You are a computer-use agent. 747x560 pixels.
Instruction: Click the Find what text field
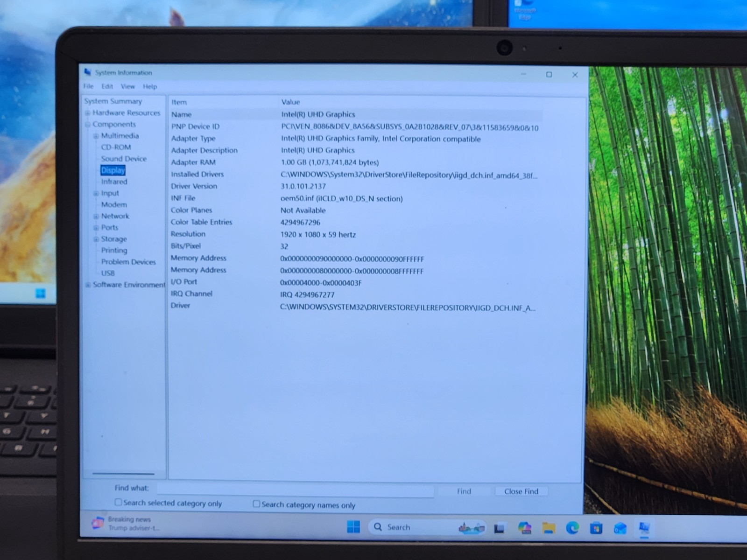(296, 490)
